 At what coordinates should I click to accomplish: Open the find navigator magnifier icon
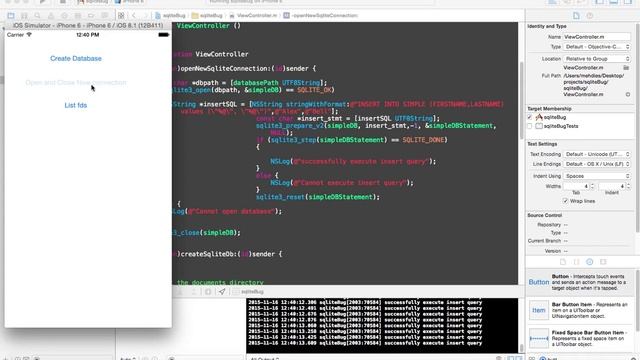tap(38, 16)
